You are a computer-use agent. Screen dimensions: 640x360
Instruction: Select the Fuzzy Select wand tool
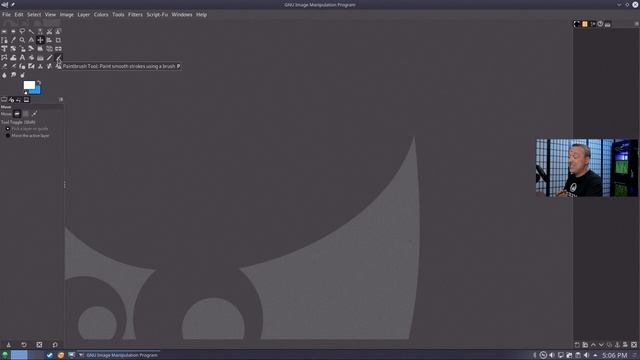click(x=31, y=31)
